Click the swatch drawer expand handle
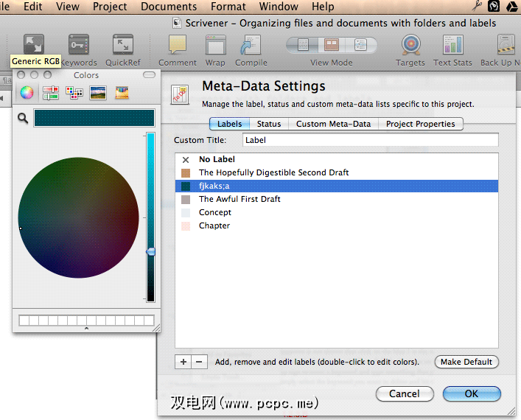 (x=86, y=329)
